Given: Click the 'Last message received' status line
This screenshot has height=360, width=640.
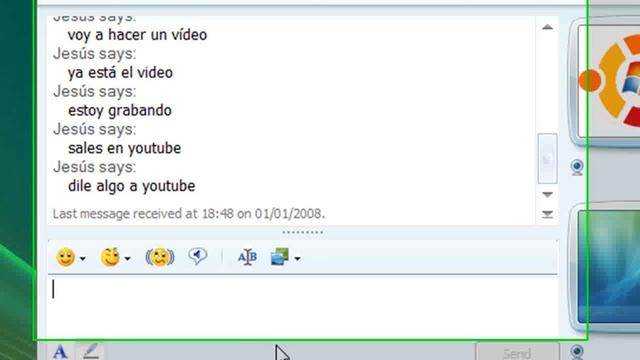Looking at the screenshot, I should pyautogui.click(x=189, y=213).
